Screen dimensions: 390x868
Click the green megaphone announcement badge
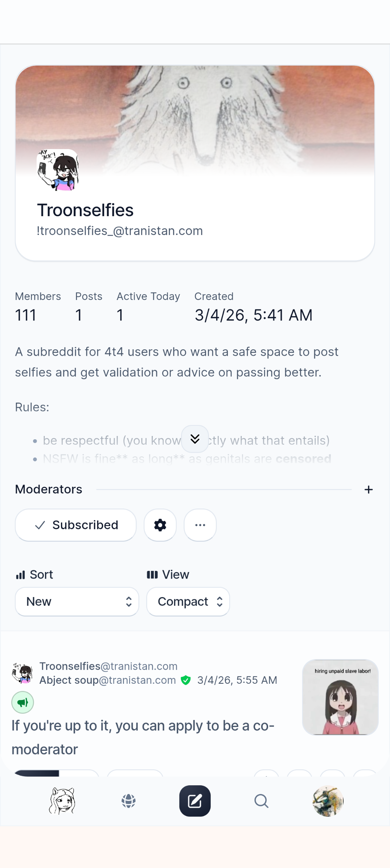point(22,703)
